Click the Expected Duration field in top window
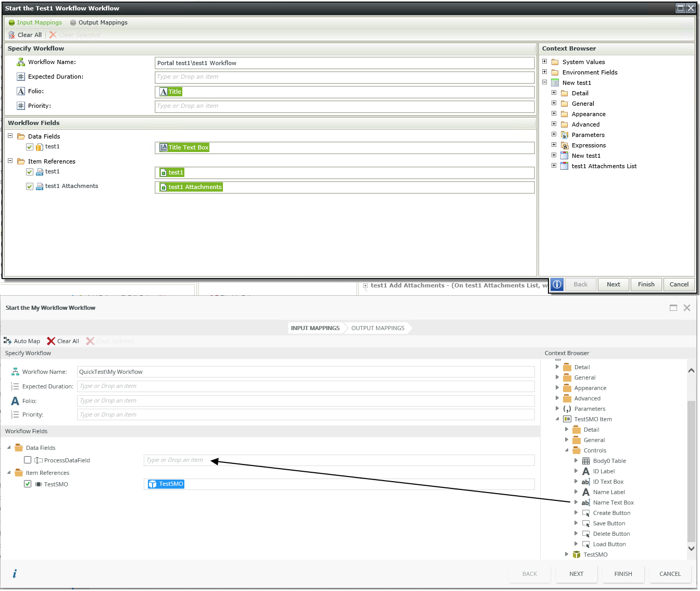 345,77
